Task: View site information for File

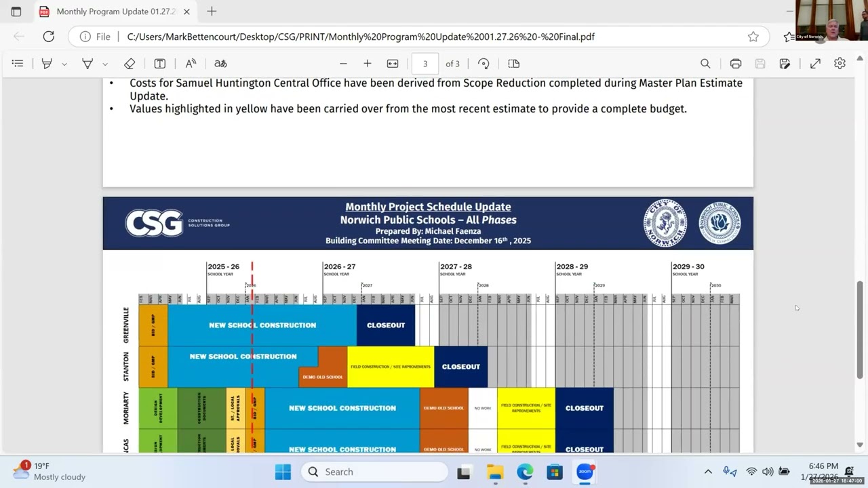Action: [94, 37]
